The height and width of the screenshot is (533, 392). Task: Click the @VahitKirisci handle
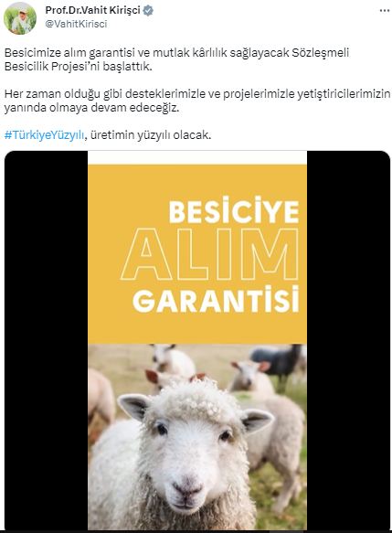pyautogui.click(x=76, y=24)
